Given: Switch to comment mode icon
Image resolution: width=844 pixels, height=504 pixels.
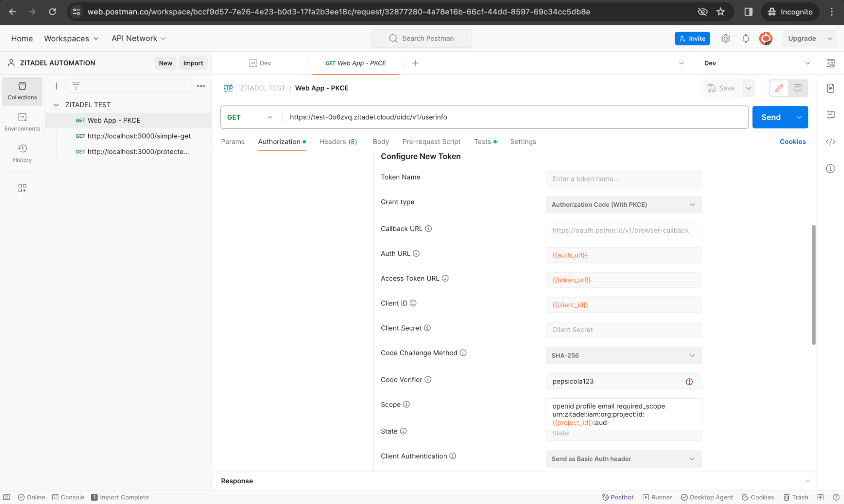Looking at the screenshot, I should pyautogui.click(x=798, y=88).
